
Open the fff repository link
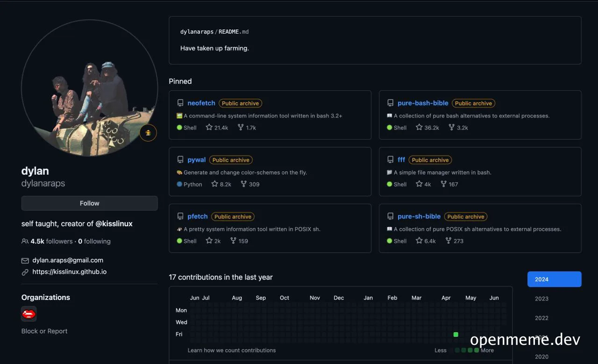(x=401, y=160)
